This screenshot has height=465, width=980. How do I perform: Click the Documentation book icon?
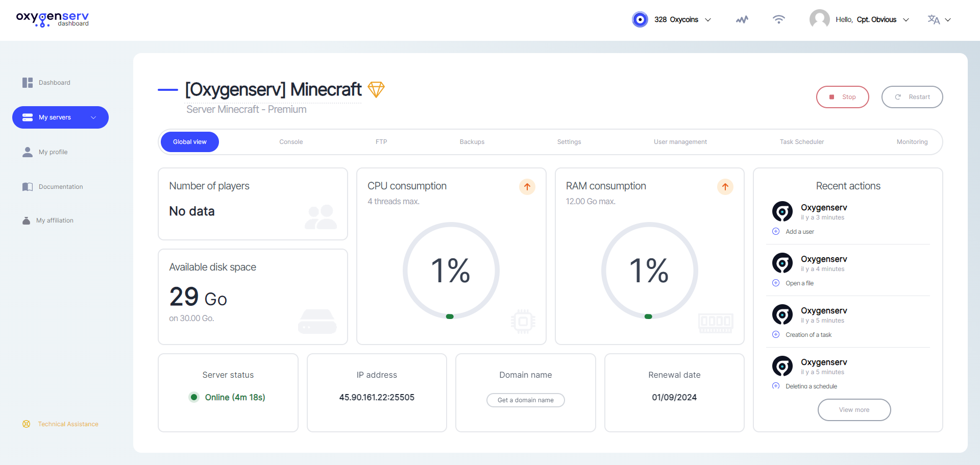click(x=28, y=187)
